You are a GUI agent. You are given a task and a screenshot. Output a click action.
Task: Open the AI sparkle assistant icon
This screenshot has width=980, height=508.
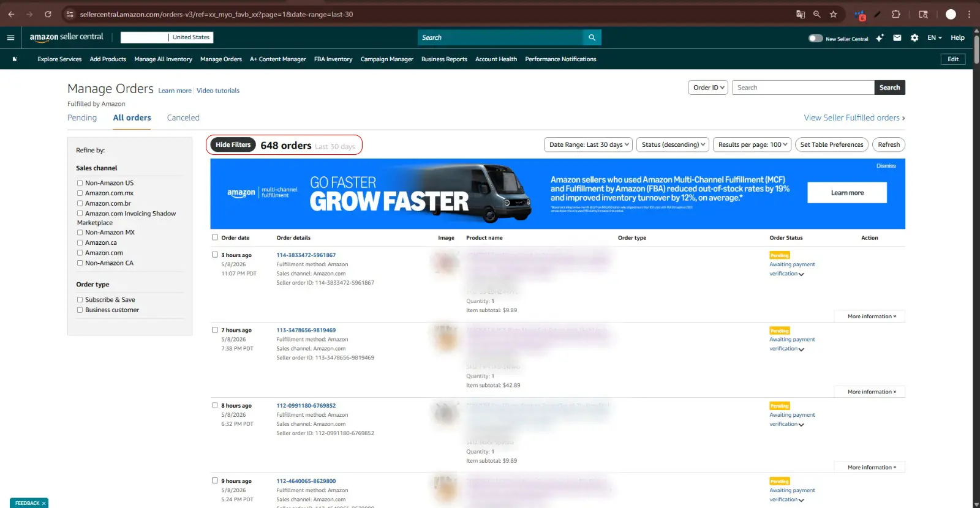point(880,38)
